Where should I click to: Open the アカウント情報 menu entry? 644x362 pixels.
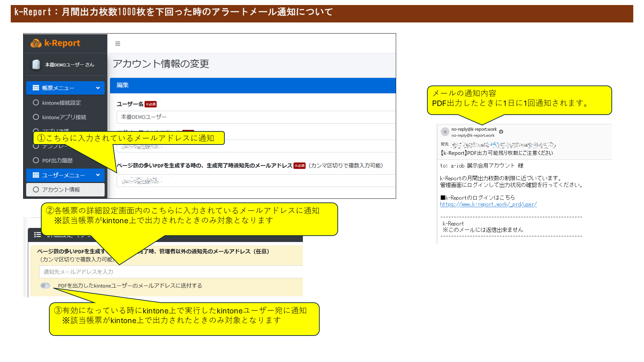click(61, 189)
